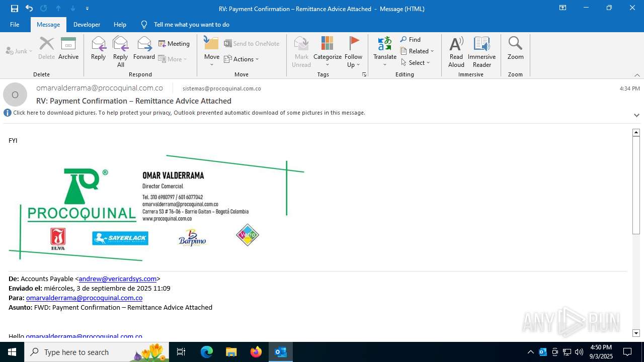Open the Windows Start menu

(12, 352)
